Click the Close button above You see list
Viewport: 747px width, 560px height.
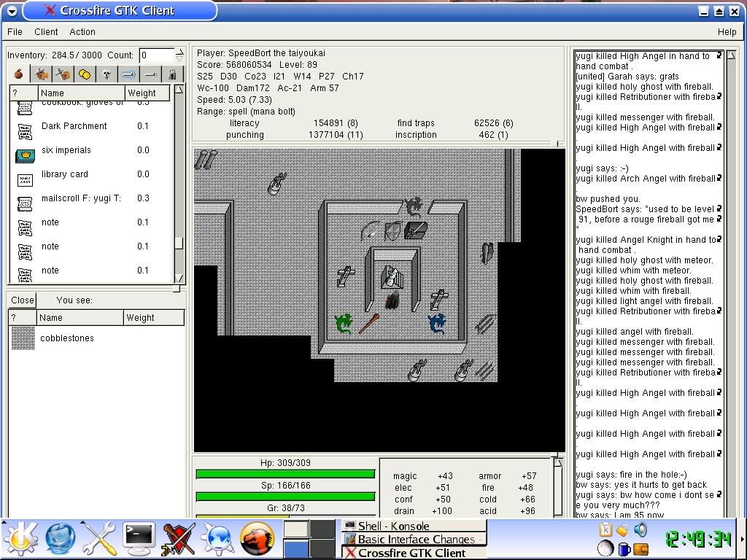pos(23,300)
